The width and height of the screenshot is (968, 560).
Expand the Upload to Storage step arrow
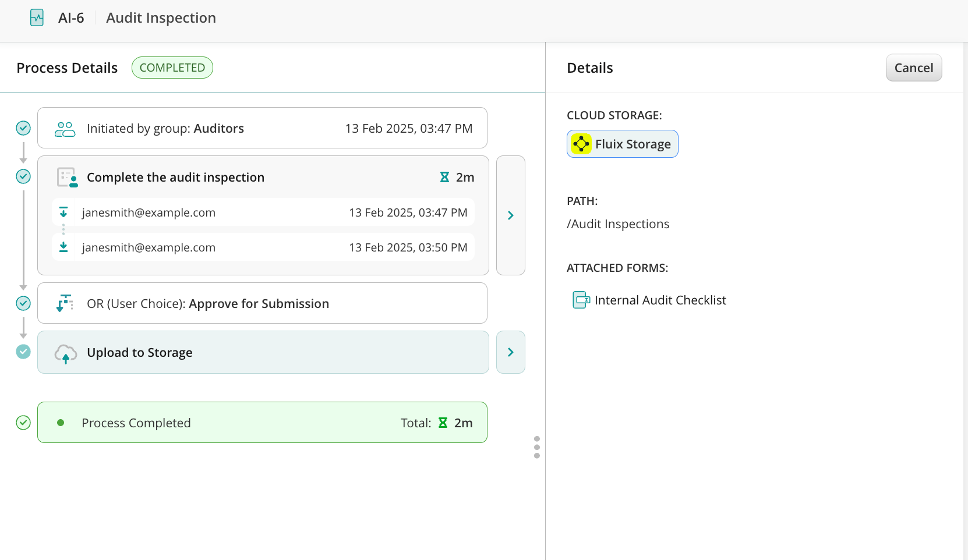[510, 352]
